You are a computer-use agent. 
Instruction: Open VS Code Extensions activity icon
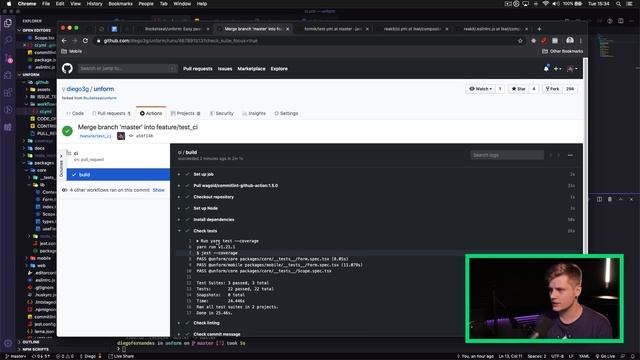(8, 93)
